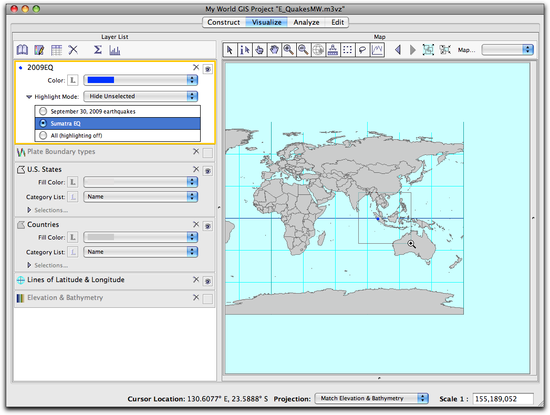Open the summary statistics sigma icon
This screenshot has height=415, width=550.
click(x=98, y=50)
